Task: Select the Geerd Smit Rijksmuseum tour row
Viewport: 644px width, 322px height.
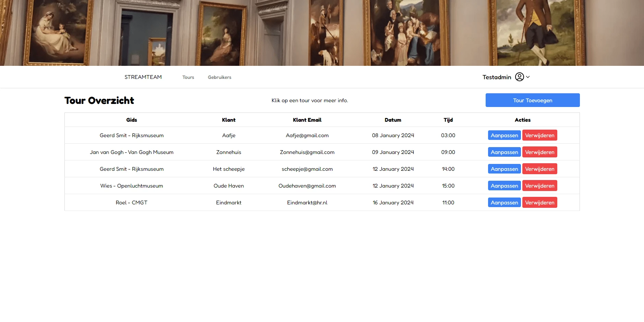Action: (132, 135)
